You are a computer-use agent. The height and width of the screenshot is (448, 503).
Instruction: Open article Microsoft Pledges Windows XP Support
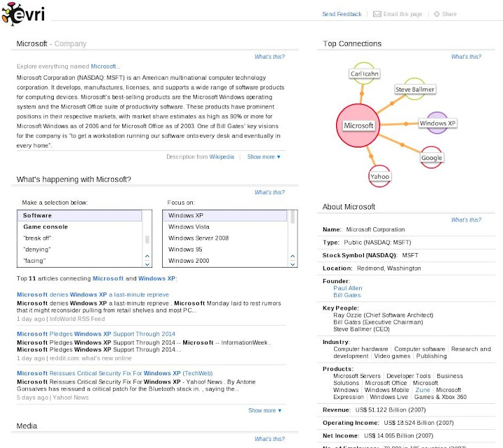96,334
